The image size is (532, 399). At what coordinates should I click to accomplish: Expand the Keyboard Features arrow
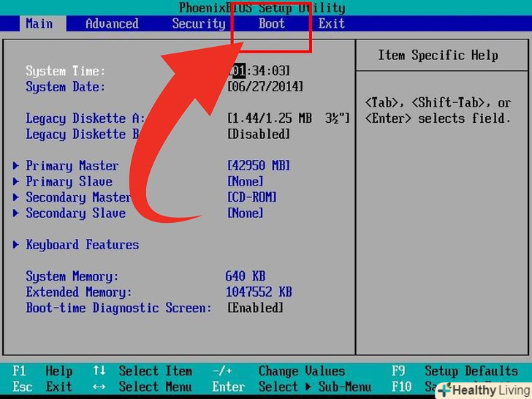tap(15, 245)
